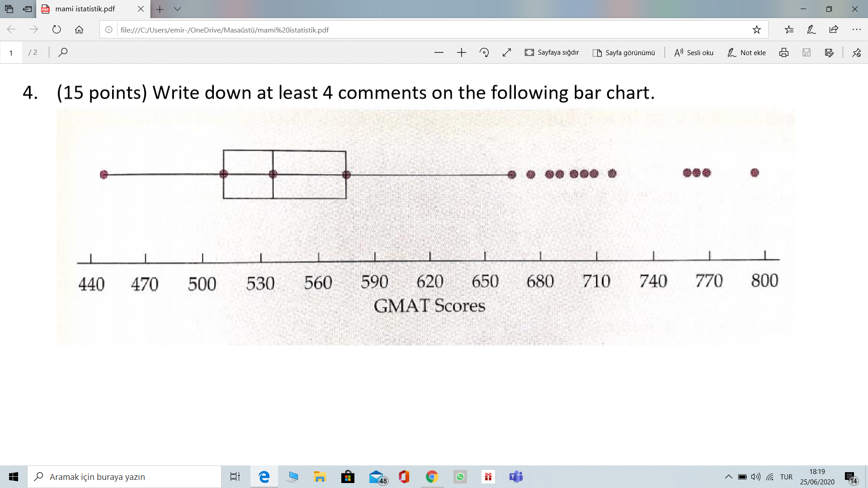Open a new browser tab
868x488 pixels.
[x=160, y=9]
